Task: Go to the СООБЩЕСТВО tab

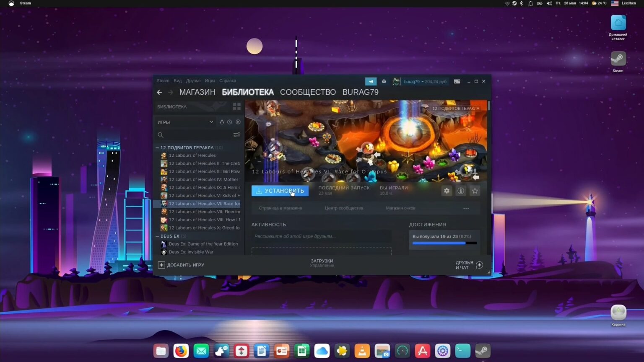Action: pos(308,92)
